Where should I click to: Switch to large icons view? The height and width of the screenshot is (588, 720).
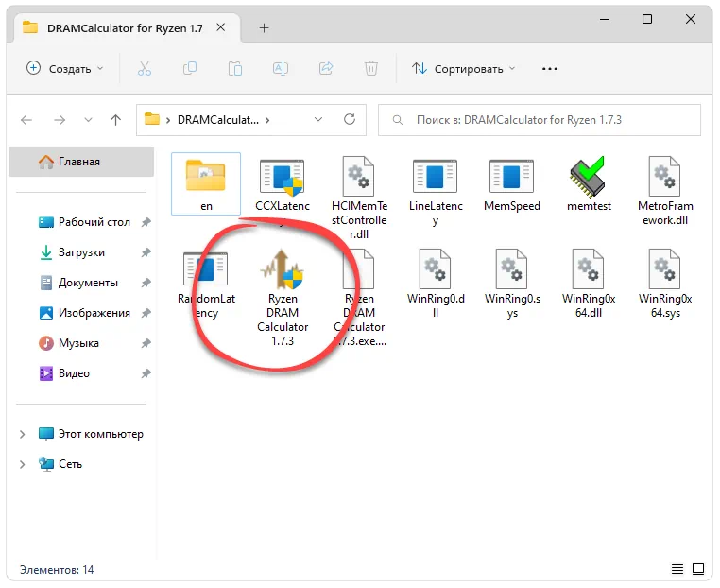(698, 569)
